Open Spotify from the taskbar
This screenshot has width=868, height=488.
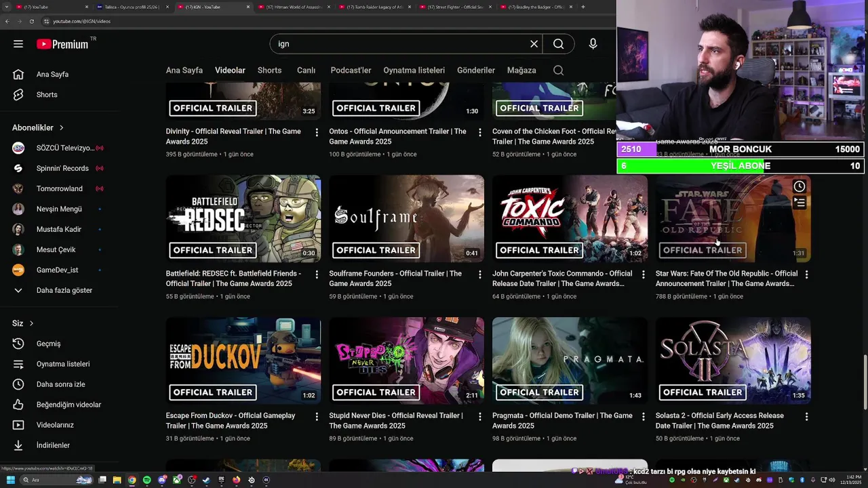tap(147, 480)
